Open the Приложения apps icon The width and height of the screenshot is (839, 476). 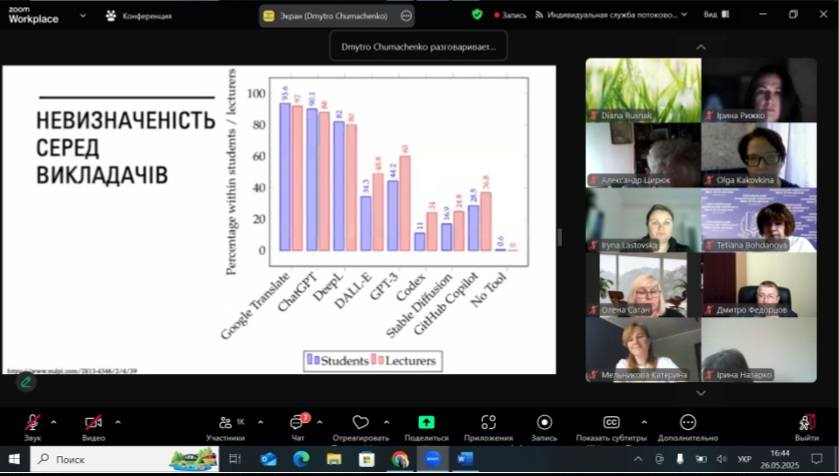coord(488,423)
